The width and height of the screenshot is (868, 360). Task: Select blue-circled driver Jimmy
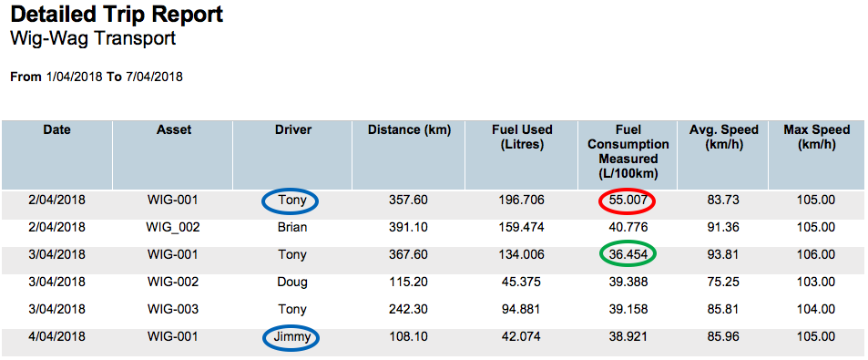point(291,337)
